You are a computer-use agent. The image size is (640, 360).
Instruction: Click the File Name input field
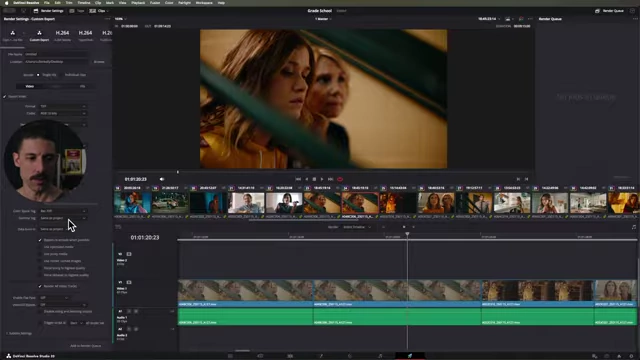[56, 54]
